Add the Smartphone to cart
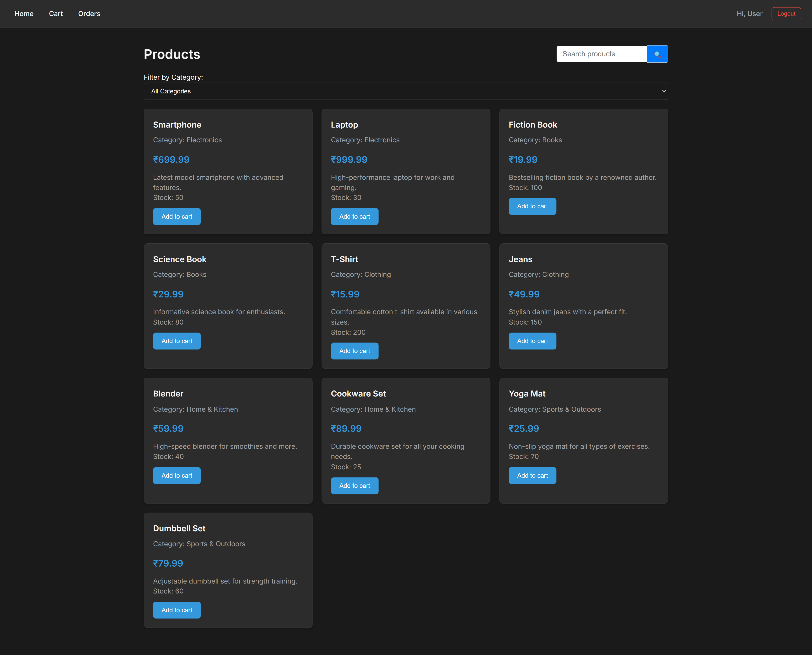This screenshot has height=655, width=812. coord(177,216)
